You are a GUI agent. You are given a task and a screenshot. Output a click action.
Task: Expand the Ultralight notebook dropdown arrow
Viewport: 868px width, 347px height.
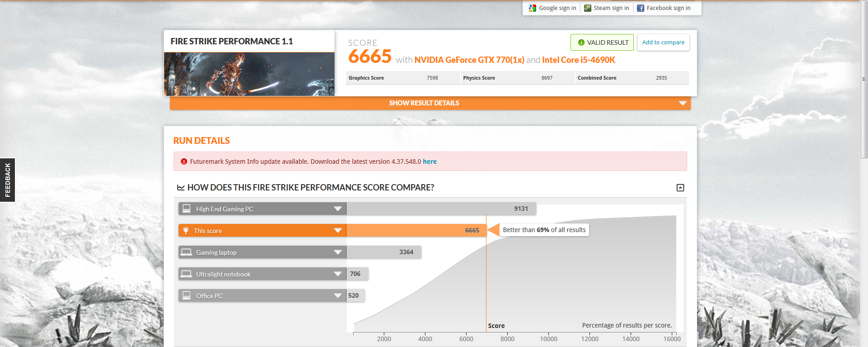[338, 274]
